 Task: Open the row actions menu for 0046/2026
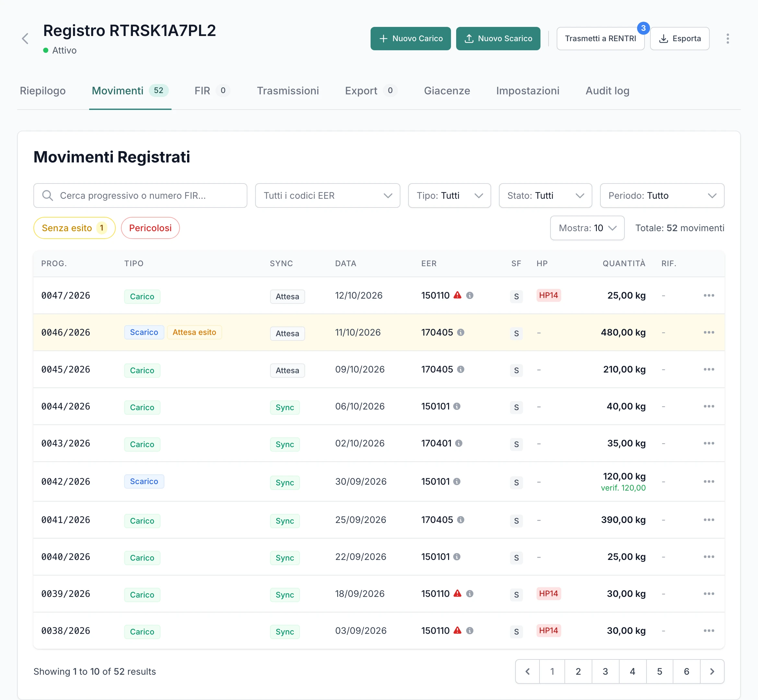tap(709, 332)
